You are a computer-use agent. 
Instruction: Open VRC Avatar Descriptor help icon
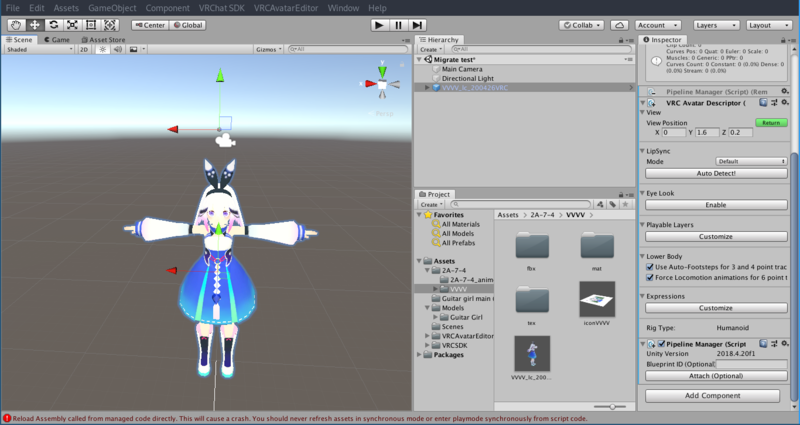coord(763,103)
